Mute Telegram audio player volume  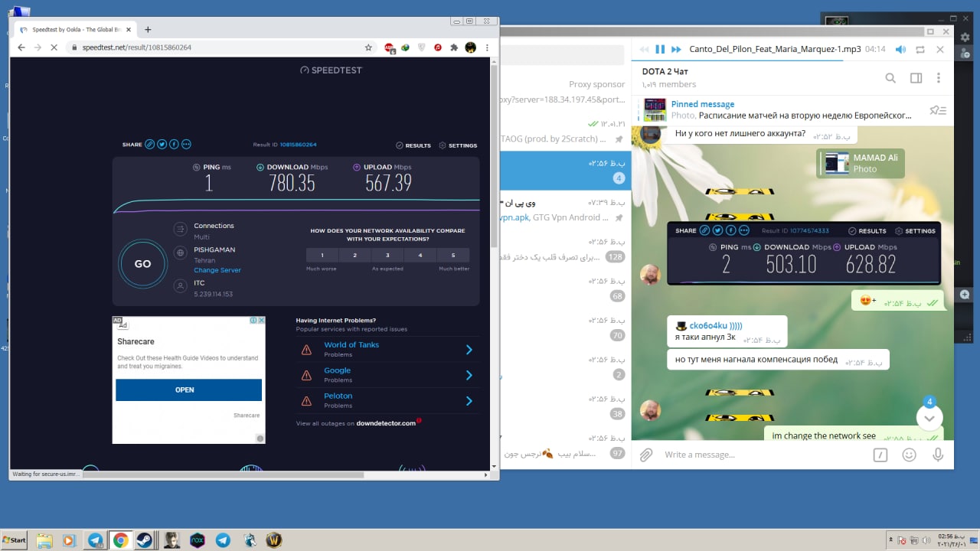click(x=900, y=49)
